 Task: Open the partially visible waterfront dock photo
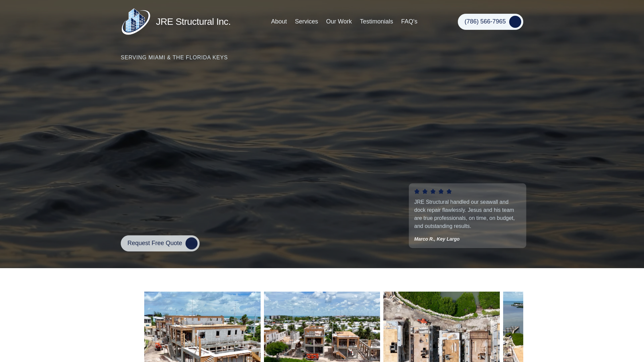point(513,327)
